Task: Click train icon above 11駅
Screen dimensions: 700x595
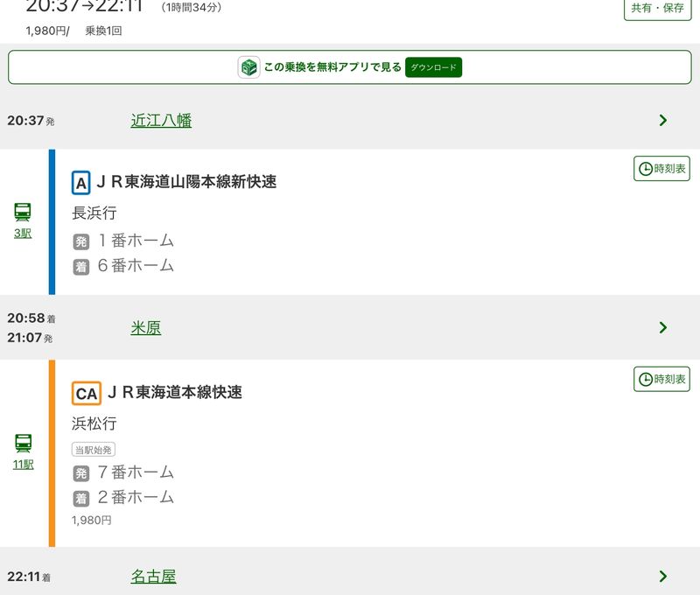Action: pyautogui.click(x=23, y=443)
